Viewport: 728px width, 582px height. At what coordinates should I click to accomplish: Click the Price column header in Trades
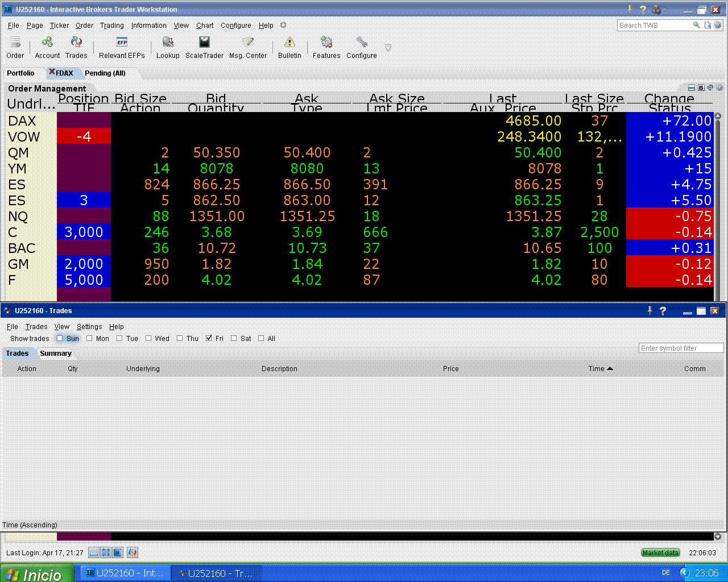point(451,368)
